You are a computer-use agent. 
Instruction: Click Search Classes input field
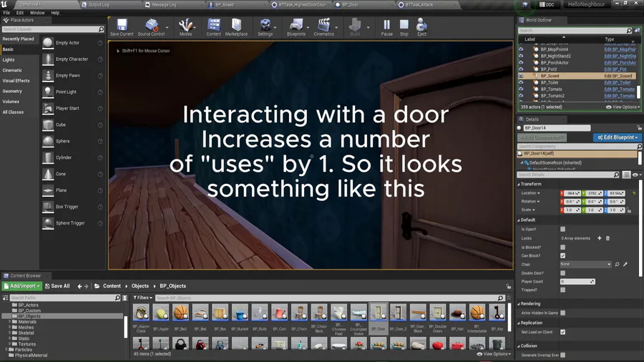click(52, 29)
